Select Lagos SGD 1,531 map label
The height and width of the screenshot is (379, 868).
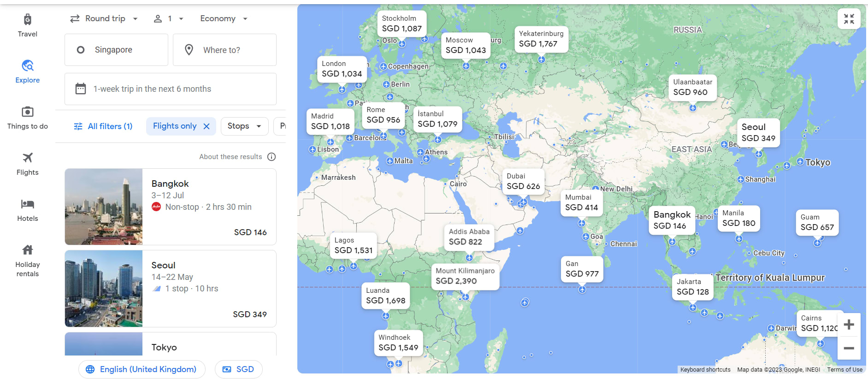[x=354, y=246]
